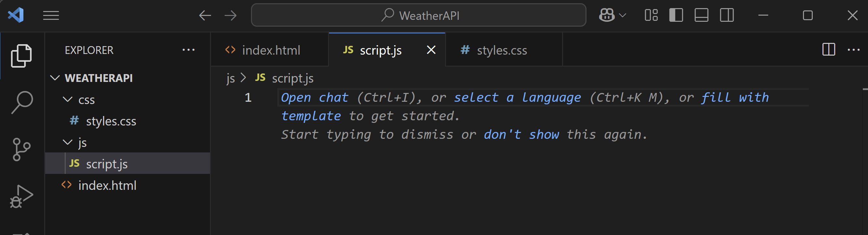Viewport: 868px width, 235px height.
Task: Switch to the styles.css tab
Action: (x=501, y=50)
